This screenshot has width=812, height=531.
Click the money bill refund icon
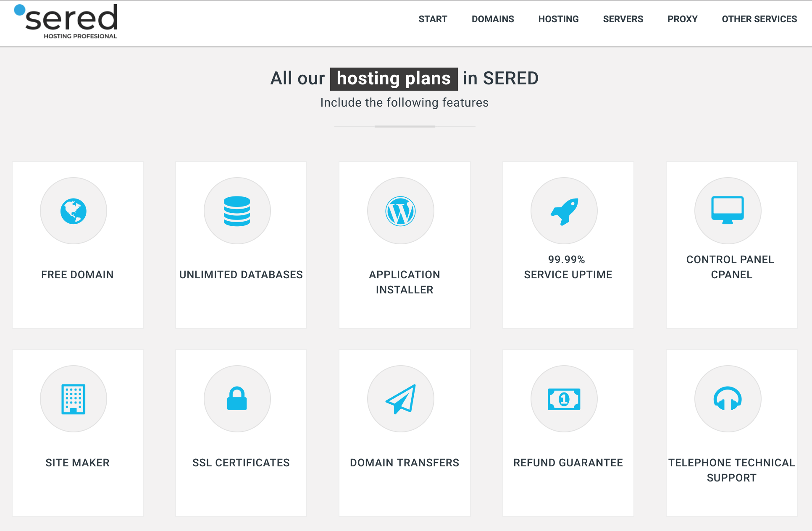564,399
